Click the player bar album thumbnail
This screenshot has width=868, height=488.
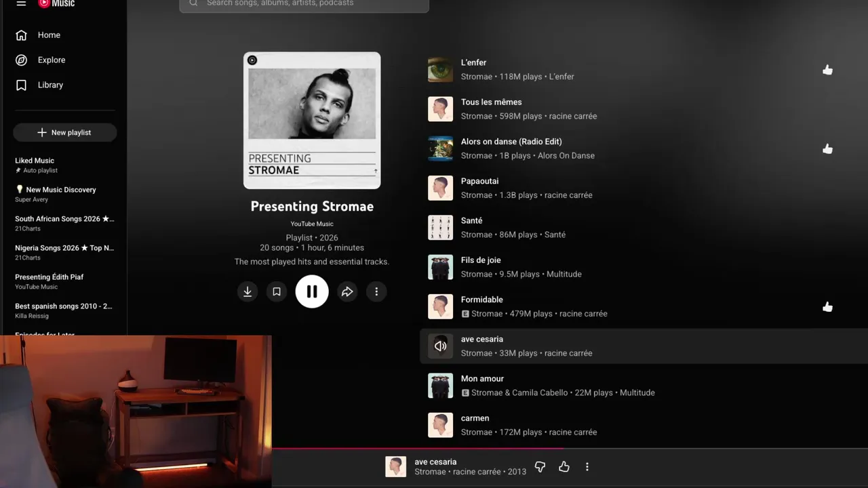396,466
